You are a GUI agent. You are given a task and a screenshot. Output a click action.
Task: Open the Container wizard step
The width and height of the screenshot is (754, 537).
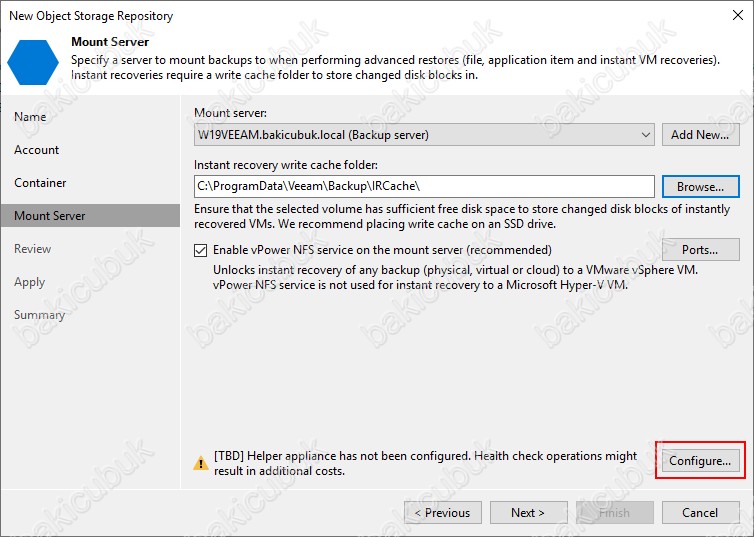(40, 183)
